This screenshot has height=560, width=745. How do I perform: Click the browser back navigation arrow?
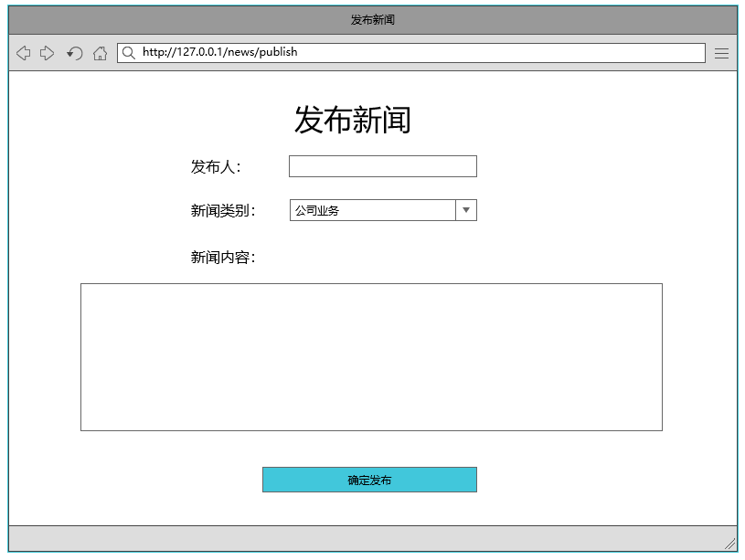(x=23, y=52)
